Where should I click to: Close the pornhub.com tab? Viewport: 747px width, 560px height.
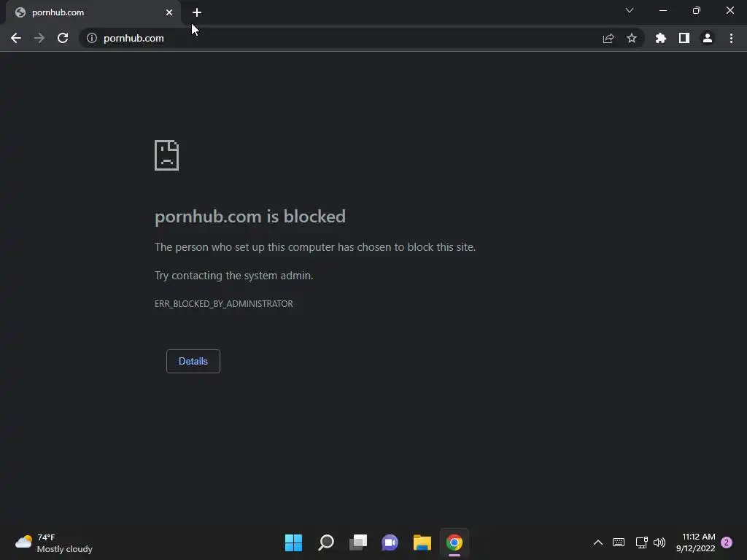[169, 12]
